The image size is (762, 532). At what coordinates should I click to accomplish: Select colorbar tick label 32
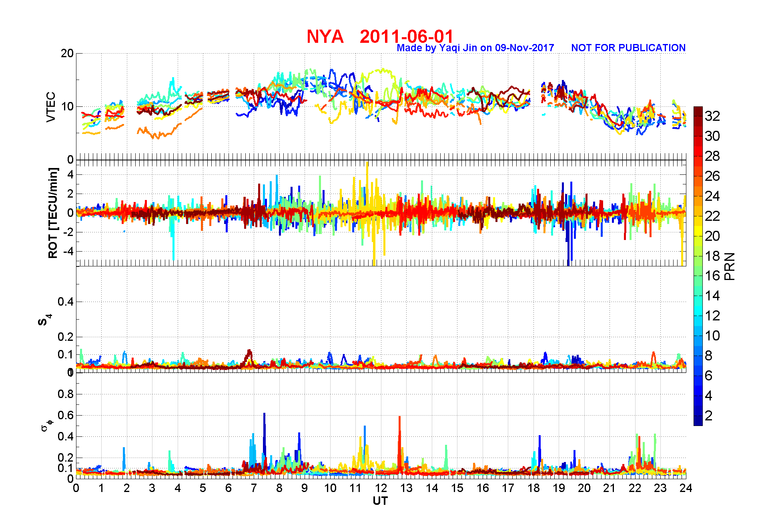coord(712,116)
